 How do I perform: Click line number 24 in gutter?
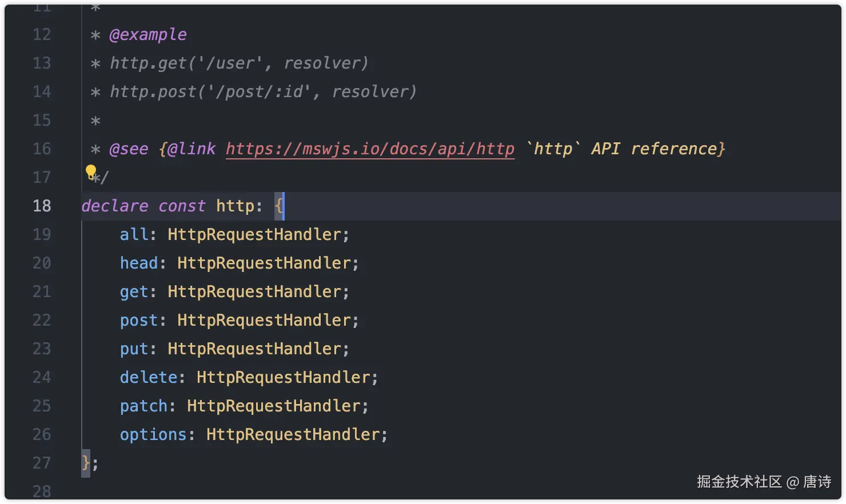coord(42,377)
